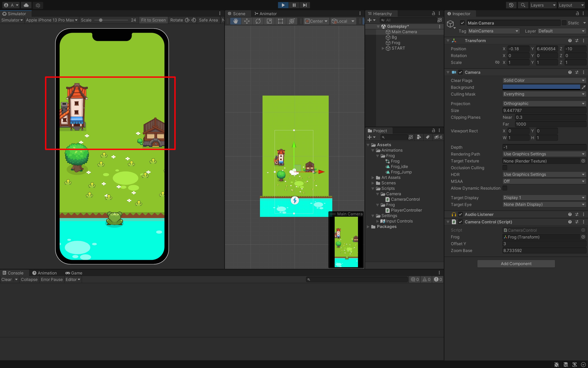This screenshot has width=588, height=368.
Task: Toggle the Static checkbox
Action: [564, 23]
